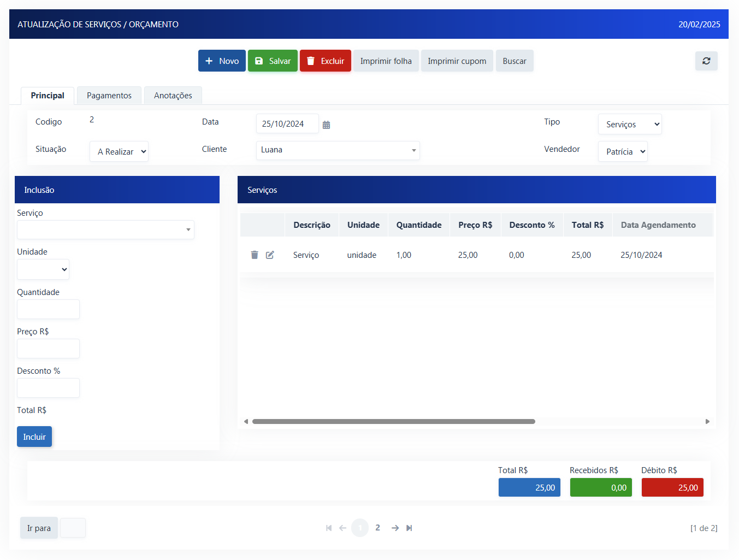Click the red Débito 25,00 box
This screenshot has height=560, width=739.
[672, 487]
